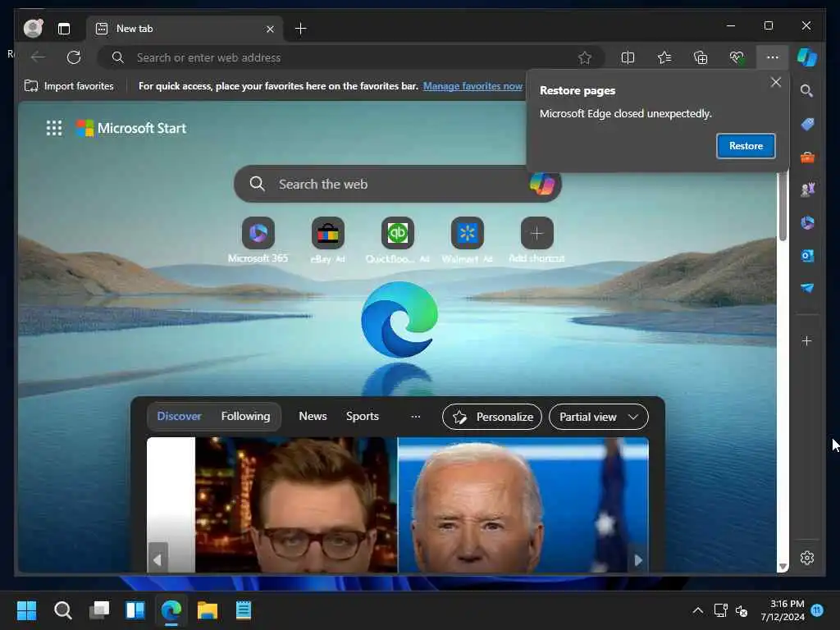Screen dimensions: 840x630
Task: Open sidebar Drop paper plane icon
Action: [x=807, y=288]
